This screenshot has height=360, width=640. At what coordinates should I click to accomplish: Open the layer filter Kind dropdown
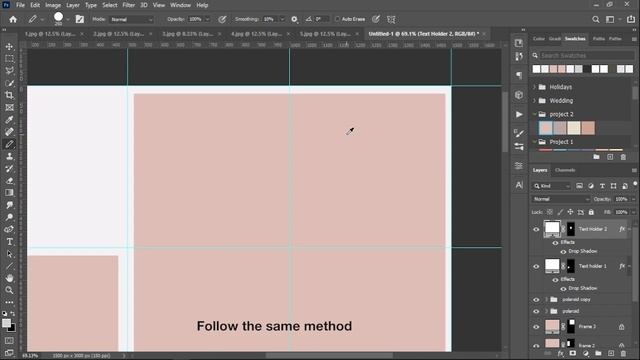[551, 186]
